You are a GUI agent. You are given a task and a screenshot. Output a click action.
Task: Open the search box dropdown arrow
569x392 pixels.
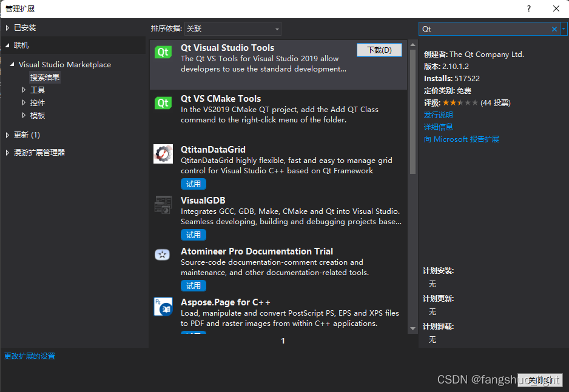pos(564,28)
